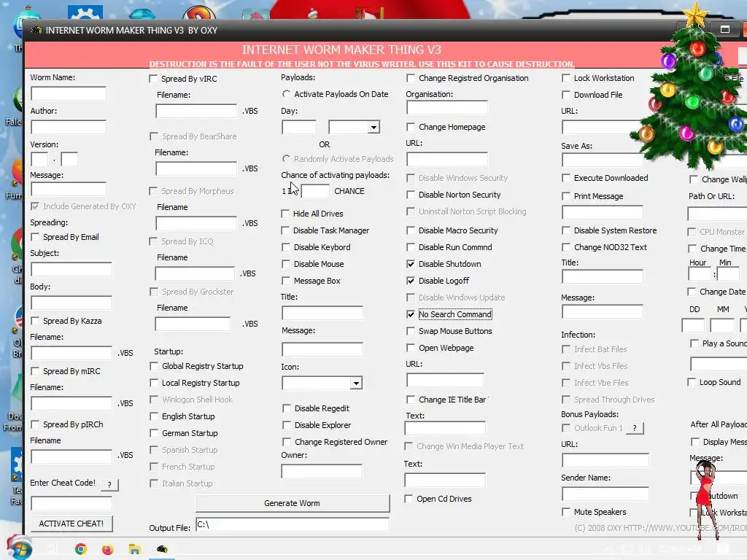Image resolution: width=747 pixels, height=560 pixels.
Task: Launch Chrome from the taskbar
Action: tap(81, 549)
